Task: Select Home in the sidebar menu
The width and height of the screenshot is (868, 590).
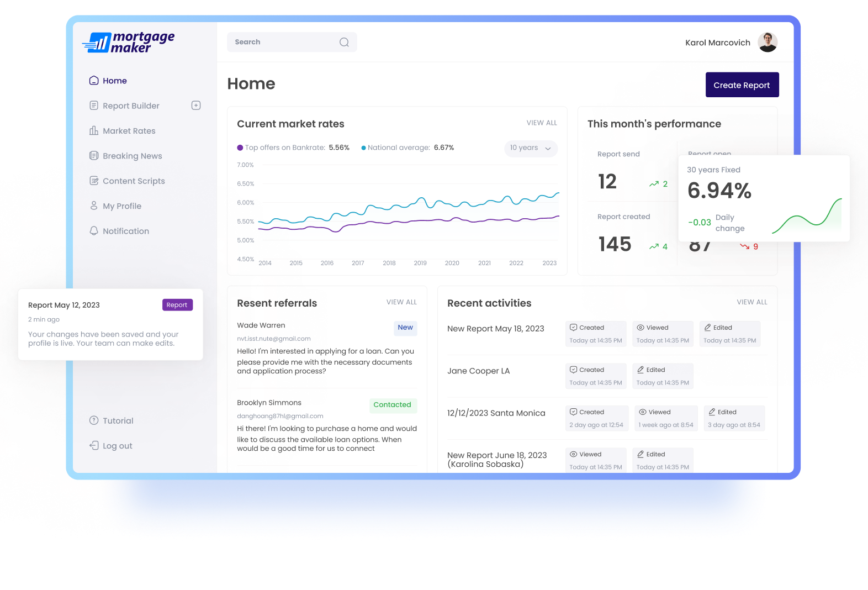Action: coord(114,81)
